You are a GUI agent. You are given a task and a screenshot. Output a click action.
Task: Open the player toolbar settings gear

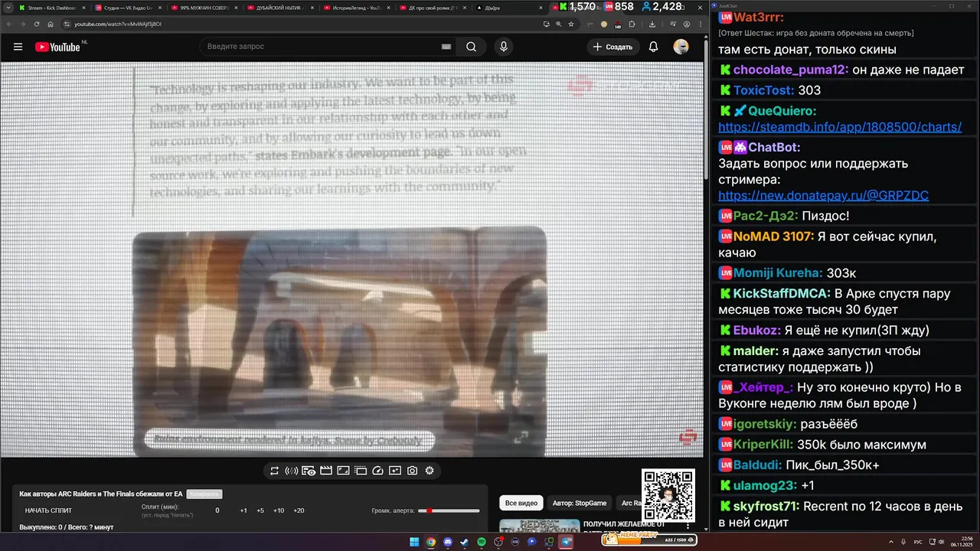point(430,471)
